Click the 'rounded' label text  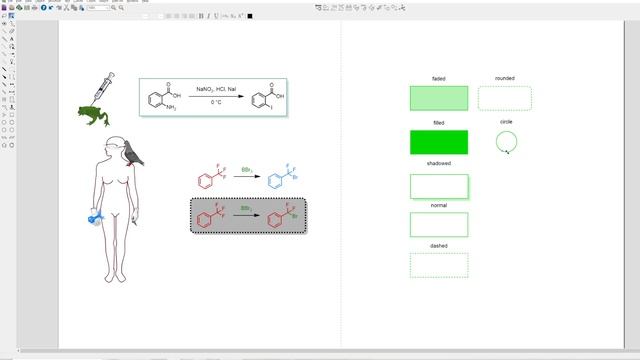click(x=505, y=78)
